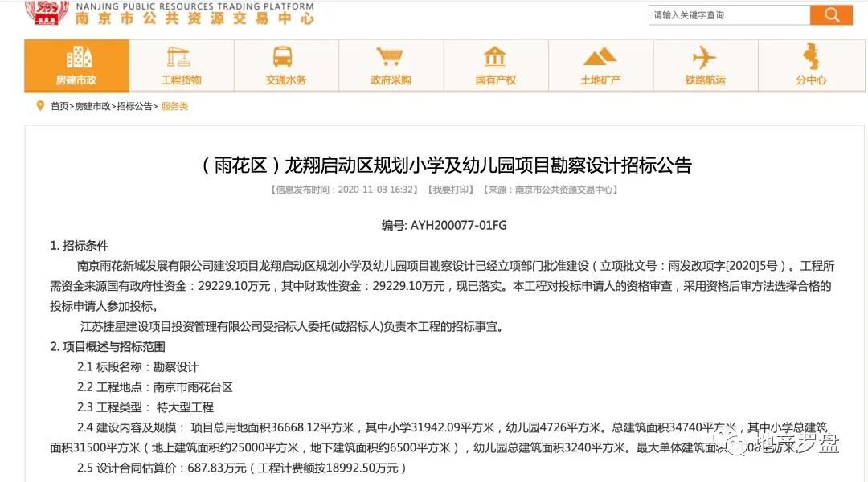This screenshot has width=868, height=482.
Task: Open 房建市政 breadcrumb link
Action: [92, 106]
